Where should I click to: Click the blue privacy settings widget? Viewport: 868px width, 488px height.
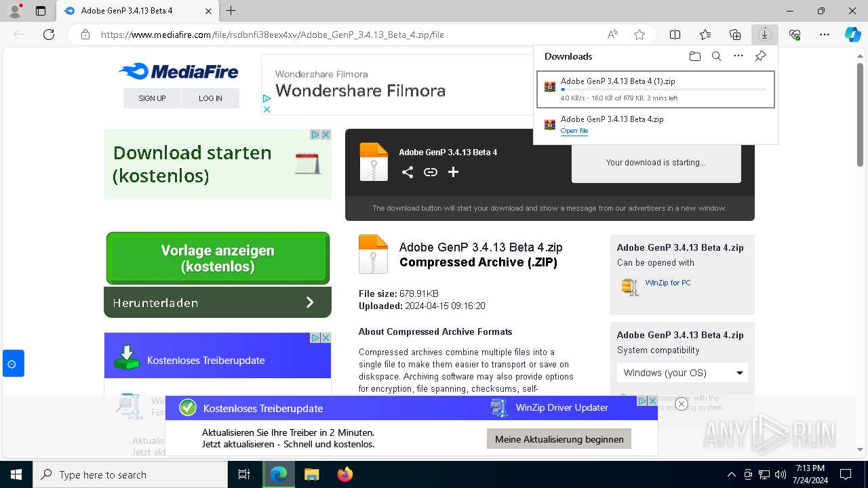click(12, 364)
